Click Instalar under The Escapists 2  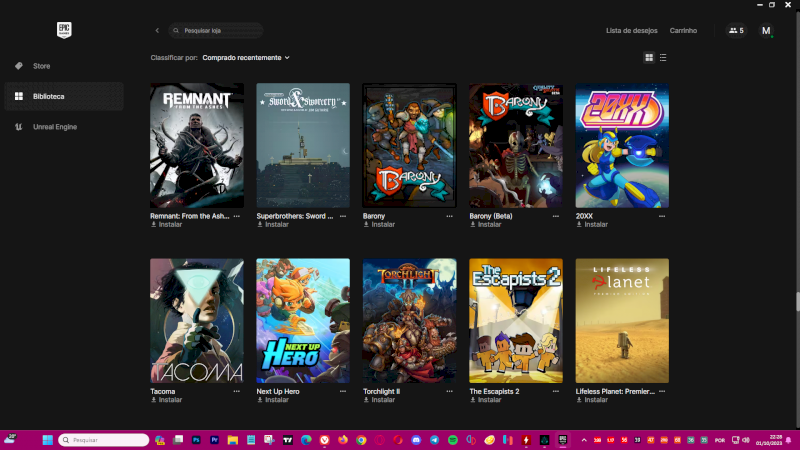tap(485, 400)
